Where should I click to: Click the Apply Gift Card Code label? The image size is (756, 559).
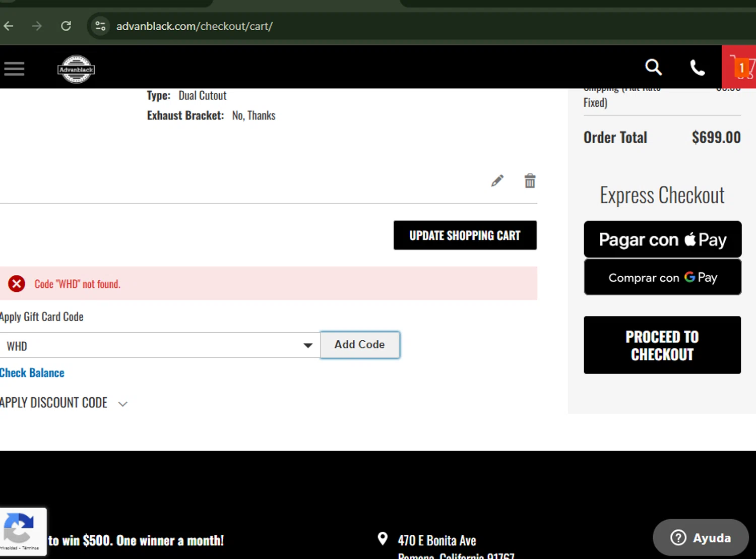click(x=42, y=317)
